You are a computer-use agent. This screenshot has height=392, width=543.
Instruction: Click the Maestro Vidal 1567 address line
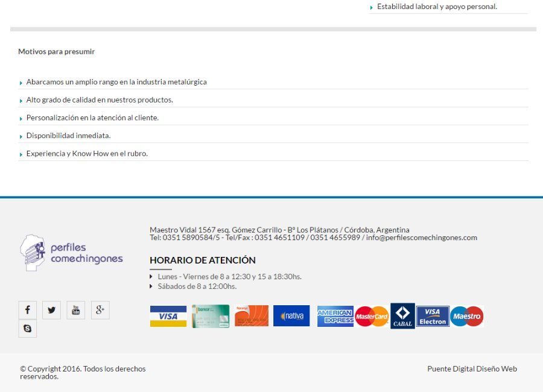(x=279, y=230)
